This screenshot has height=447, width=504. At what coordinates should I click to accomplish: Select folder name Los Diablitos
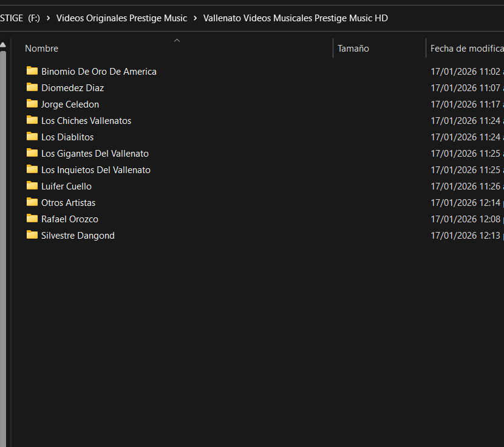[67, 137]
